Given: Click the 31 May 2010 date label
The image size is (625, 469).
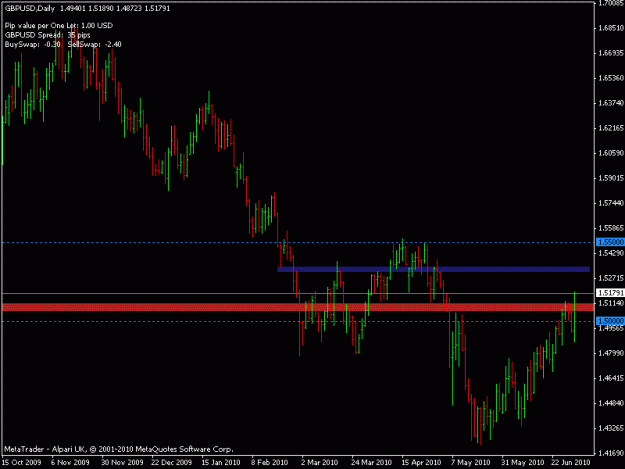Looking at the screenshot, I should [x=523, y=462].
